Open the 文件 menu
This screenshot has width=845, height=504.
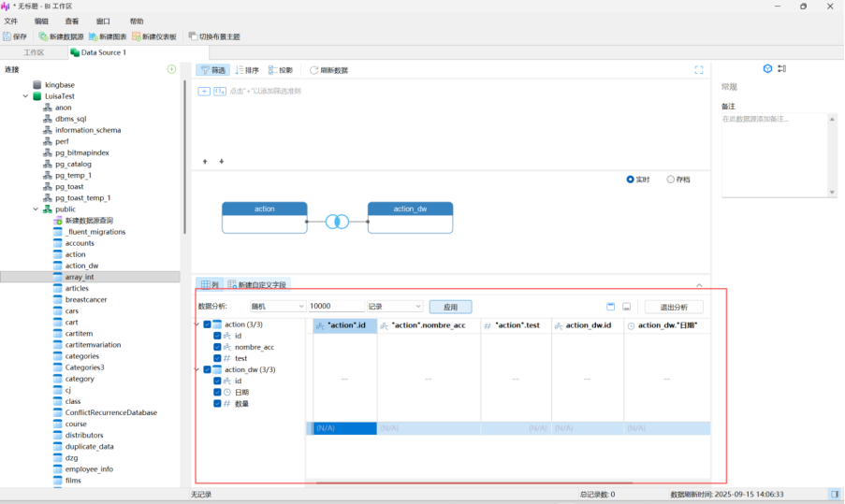pyautogui.click(x=11, y=21)
